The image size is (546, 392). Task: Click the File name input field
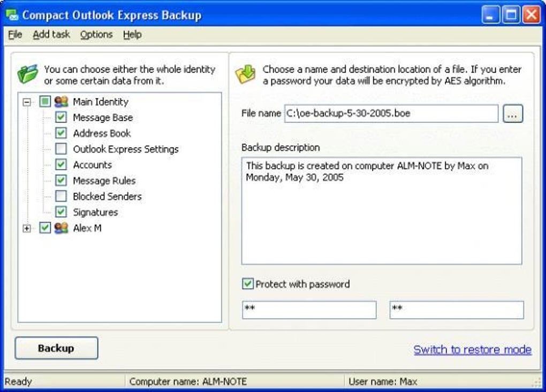[391, 113]
